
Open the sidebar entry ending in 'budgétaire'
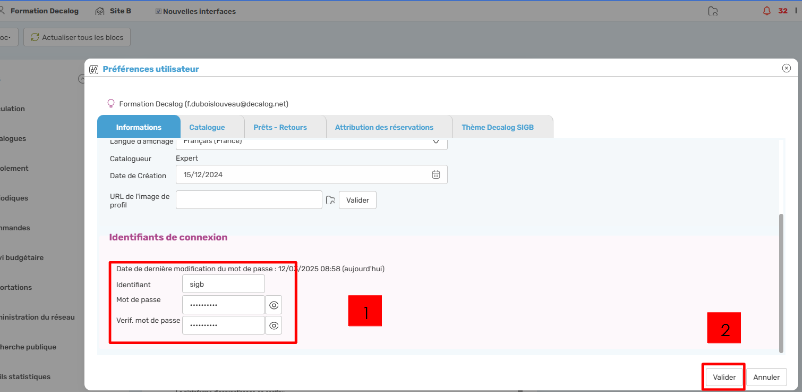21,257
